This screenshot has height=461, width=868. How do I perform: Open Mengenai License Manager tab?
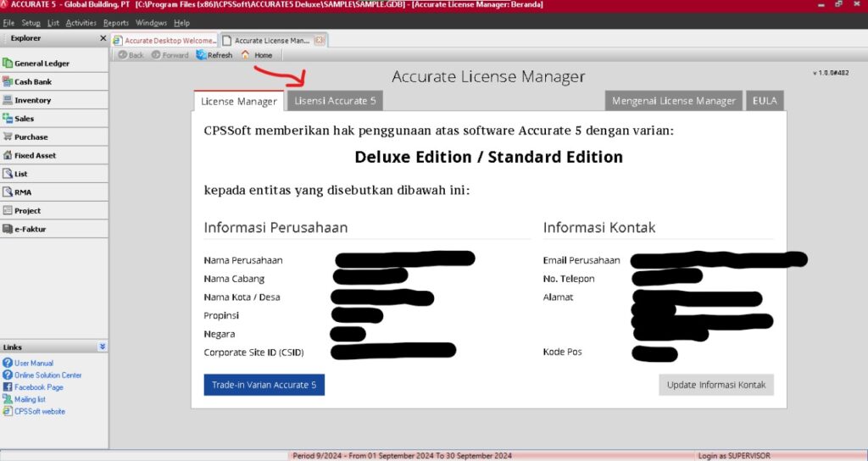click(x=674, y=101)
